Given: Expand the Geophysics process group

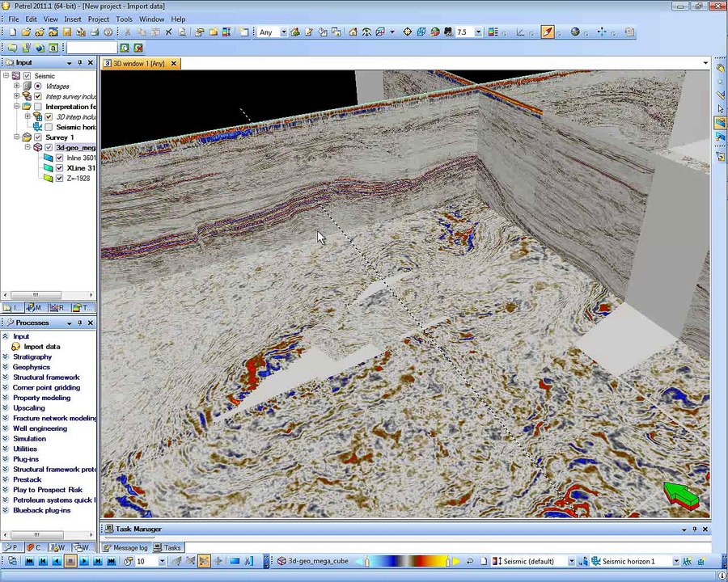Looking at the screenshot, I should 6,367.
